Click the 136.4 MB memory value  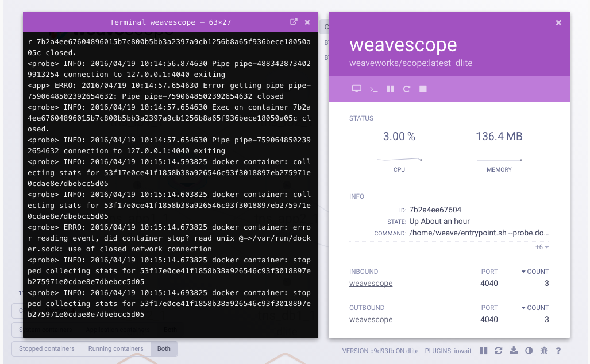[x=499, y=136]
